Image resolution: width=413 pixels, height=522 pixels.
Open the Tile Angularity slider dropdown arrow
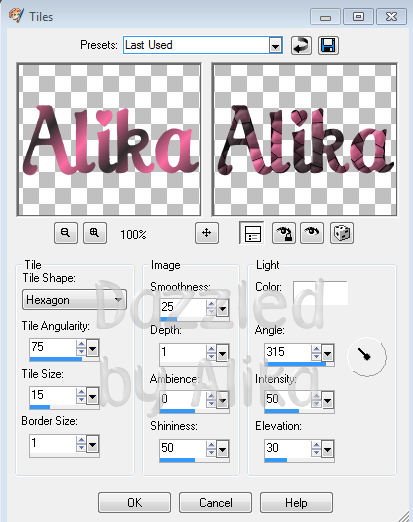pos(92,349)
